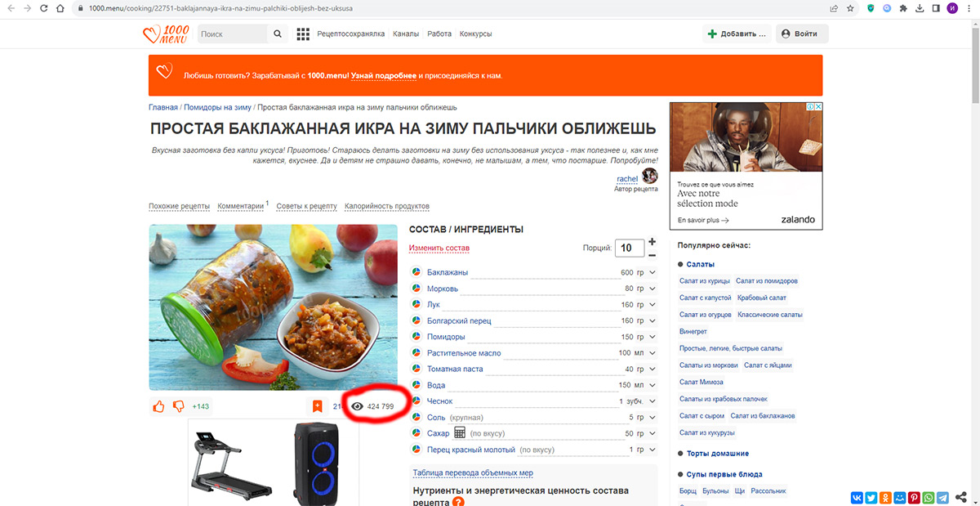Image resolution: width=980 pixels, height=506 pixels.
Task: Share the recipe via WhatsApp icon
Action: [929, 497]
